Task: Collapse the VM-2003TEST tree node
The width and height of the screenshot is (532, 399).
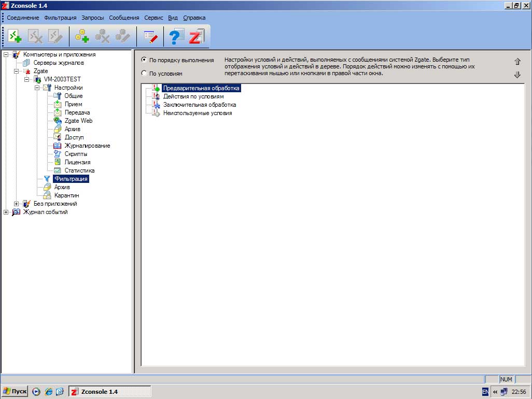Action: (26, 80)
